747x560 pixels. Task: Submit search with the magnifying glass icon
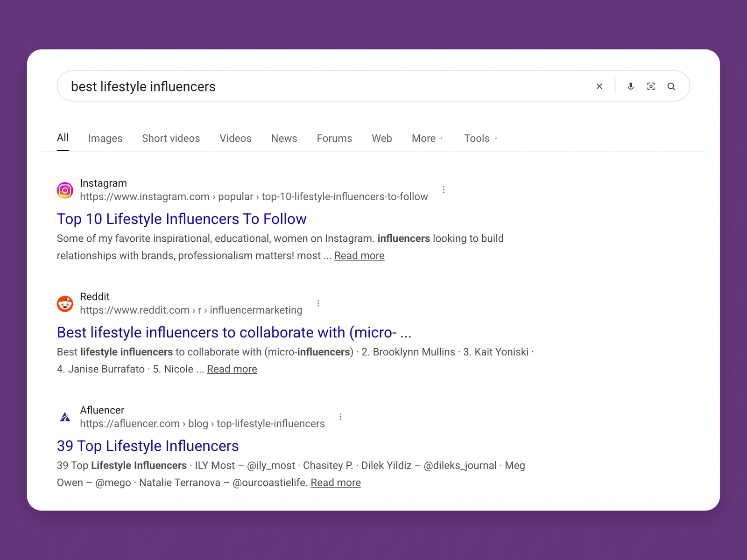tap(671, 86)
